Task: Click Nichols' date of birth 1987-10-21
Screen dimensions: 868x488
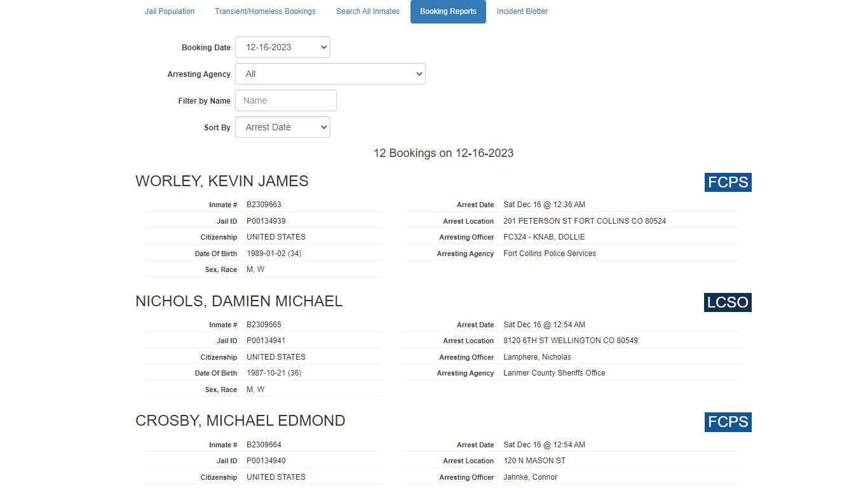Action: tap(274, 373)
